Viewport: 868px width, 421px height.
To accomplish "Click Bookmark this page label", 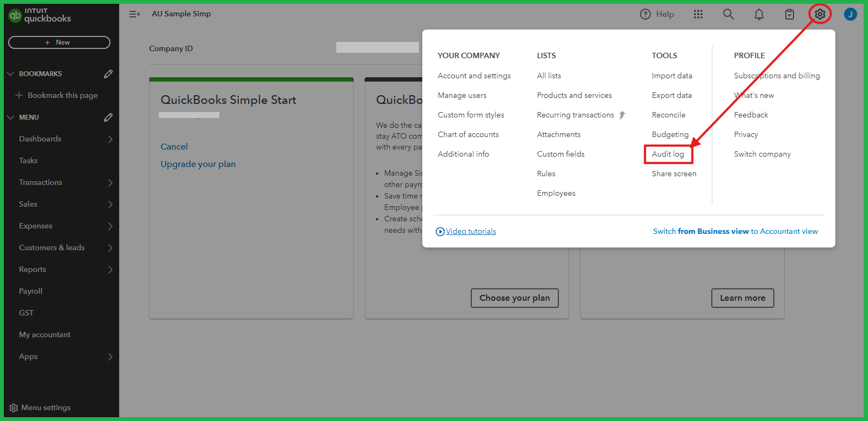I will [63, 95].
